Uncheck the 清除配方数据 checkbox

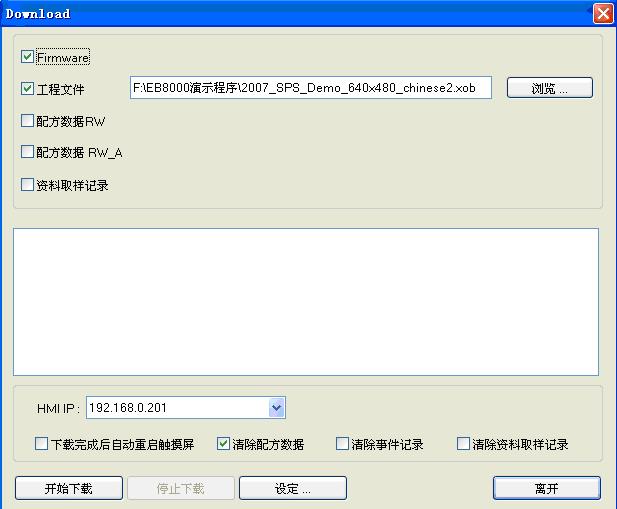[224, 444]
